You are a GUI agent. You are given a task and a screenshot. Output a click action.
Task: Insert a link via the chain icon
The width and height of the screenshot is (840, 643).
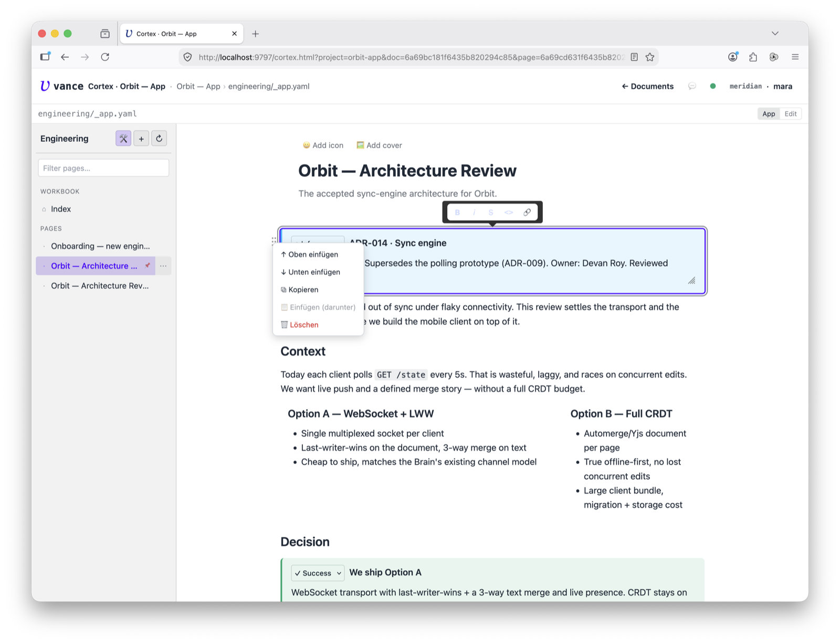click(527, 212)
